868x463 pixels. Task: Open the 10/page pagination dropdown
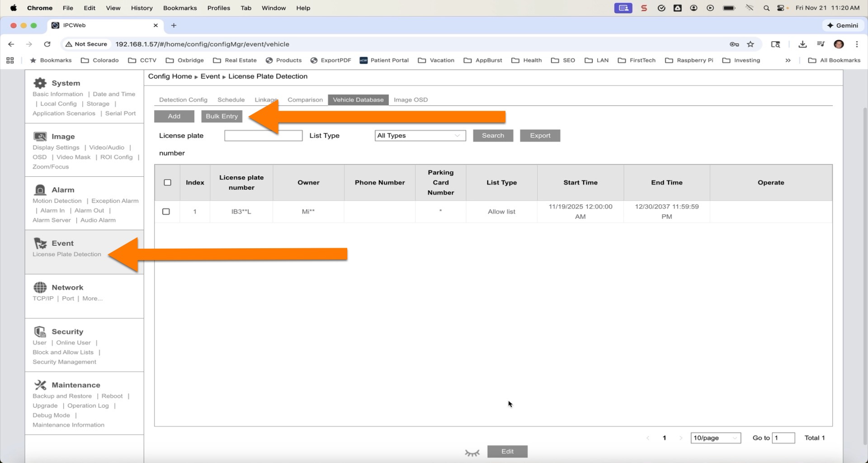coord(715,438)
